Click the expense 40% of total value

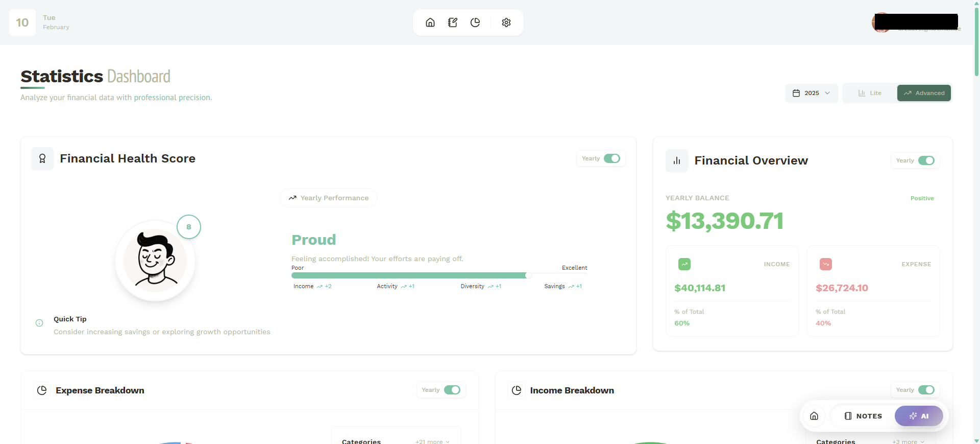pyautogui.click(x=823, y=323)
